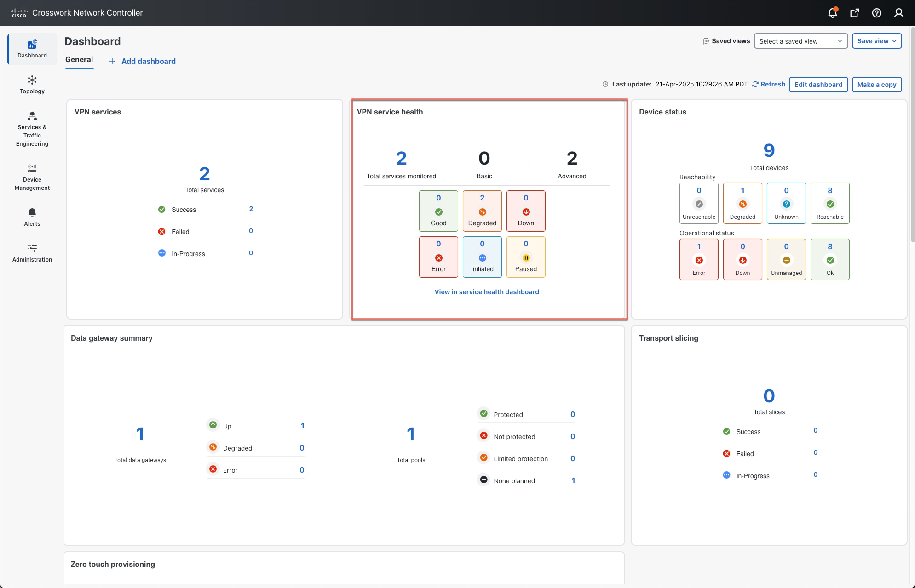Click the Total devices number 9
The width and height of the screenshot is (915, 588).
pos(769,150)
